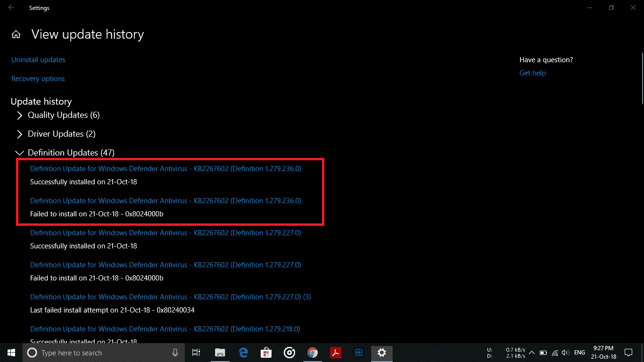Open the Uninstall updates link
The image size is (644, 362).
click(x=38, y=60)
